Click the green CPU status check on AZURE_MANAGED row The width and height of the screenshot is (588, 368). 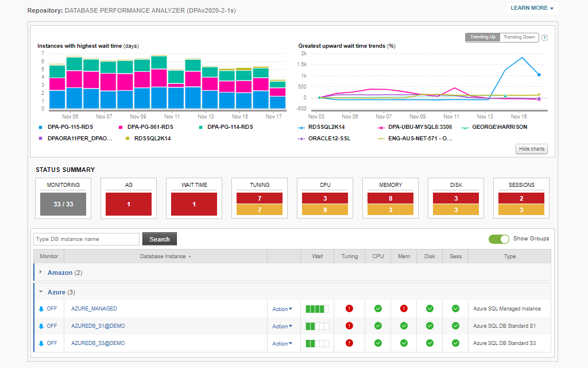tap(378, 308)
